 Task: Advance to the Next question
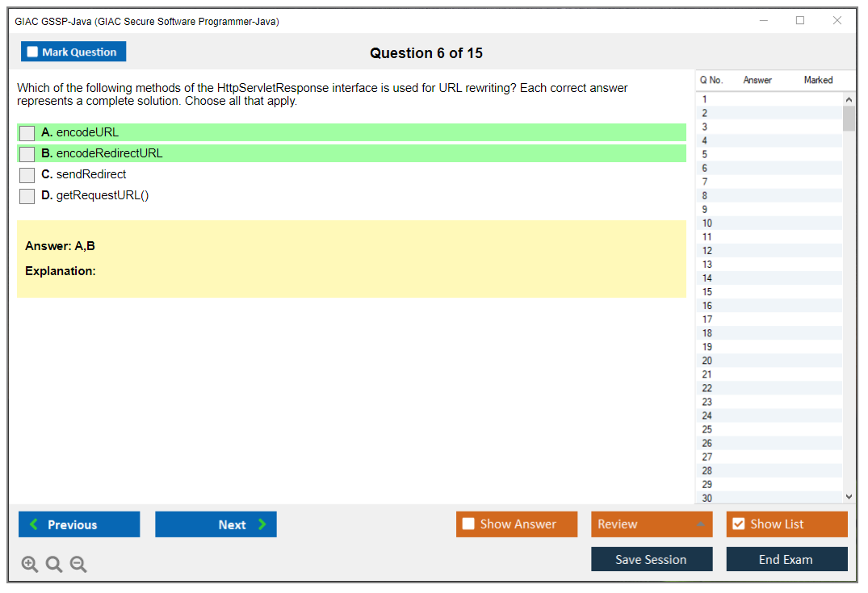pyautogui.click(x=216, y=524)
